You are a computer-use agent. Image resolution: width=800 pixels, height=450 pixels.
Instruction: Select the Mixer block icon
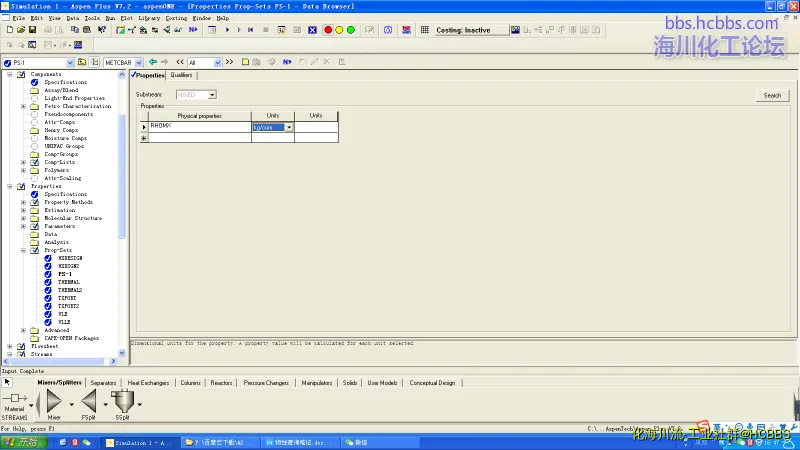(54, 404)
